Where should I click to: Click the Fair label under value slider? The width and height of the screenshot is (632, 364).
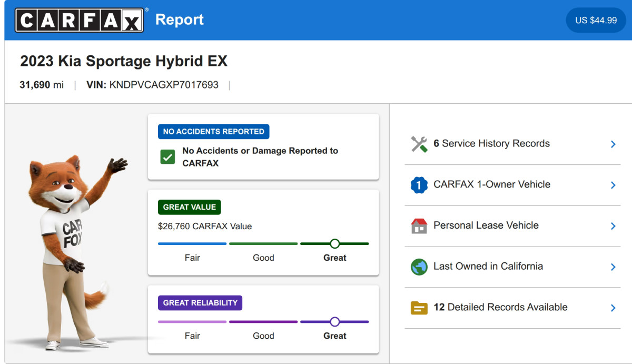click(x=192, y=258)
